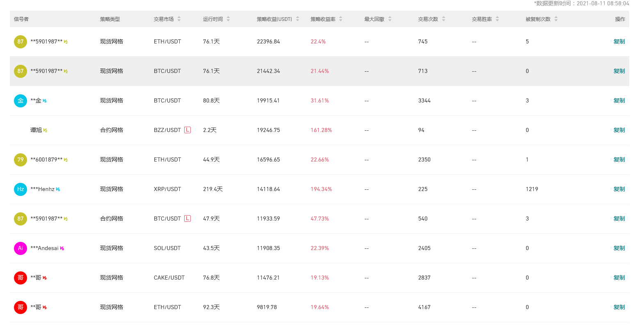
Task: Click the BZZ/USDT market cell
Action: click(x=167, y=130)
